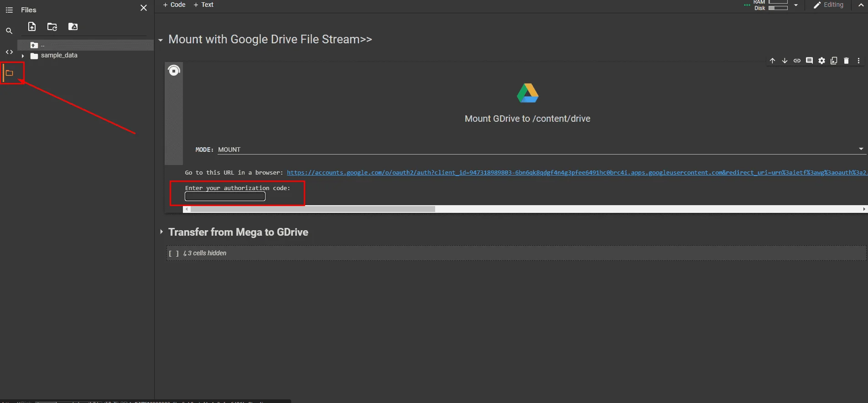The image size is (868, 403).
Task: Select the Mount with Google Drive File Stream heading
Action: pyautogui.click(x=270, y=40)
